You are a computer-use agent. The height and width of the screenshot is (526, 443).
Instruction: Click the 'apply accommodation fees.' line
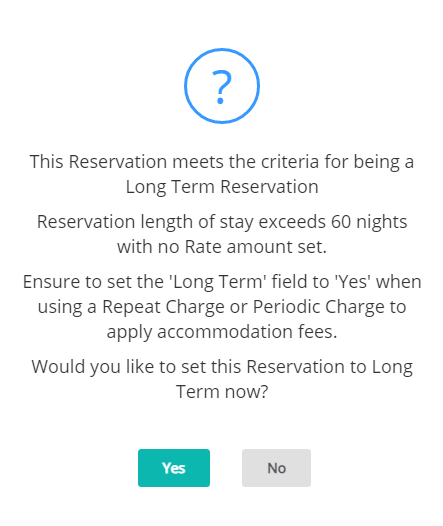[x=222, y=332]
